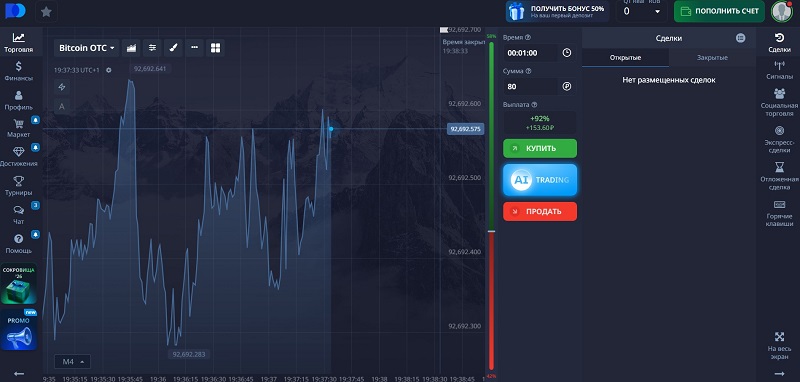Viewport: 800px width, 382px height.
Task: Toggle the A auto-scale button on chart
Action: (x=62, y=107)
